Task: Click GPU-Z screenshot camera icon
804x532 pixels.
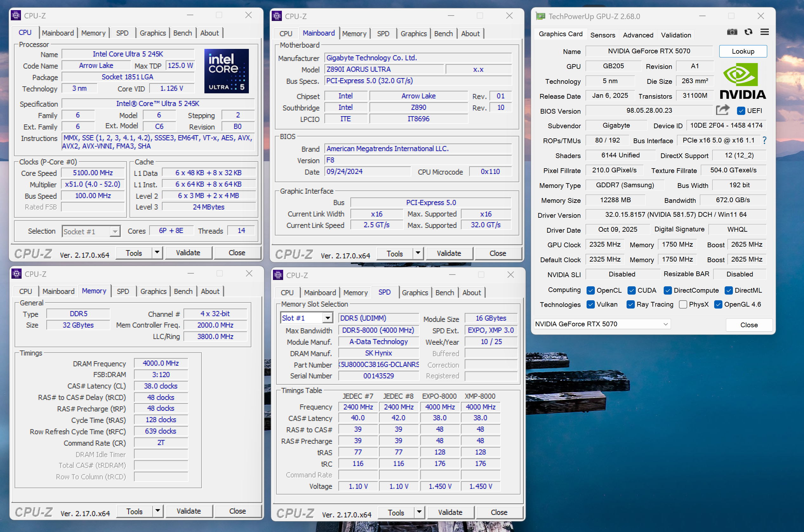Action: pyautogui.click(x=732, y=32)
